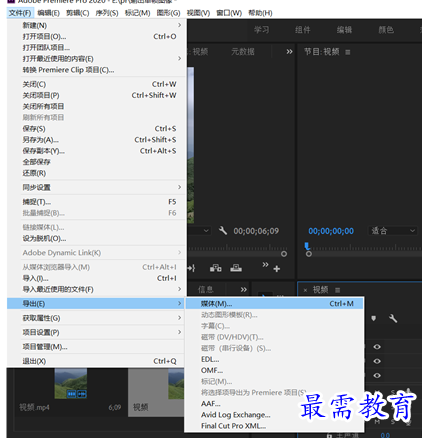
Task: Choose 设为脱机(O)... menu entry
Action: pyautogui.click(x=97, y=239)
